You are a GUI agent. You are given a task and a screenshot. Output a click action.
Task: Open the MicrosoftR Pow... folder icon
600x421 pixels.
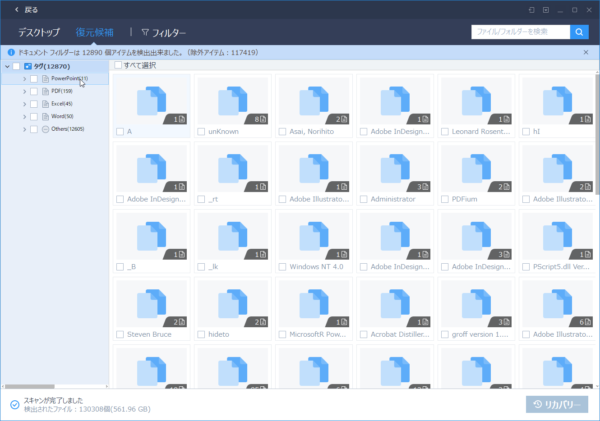[x=314, y=304]
